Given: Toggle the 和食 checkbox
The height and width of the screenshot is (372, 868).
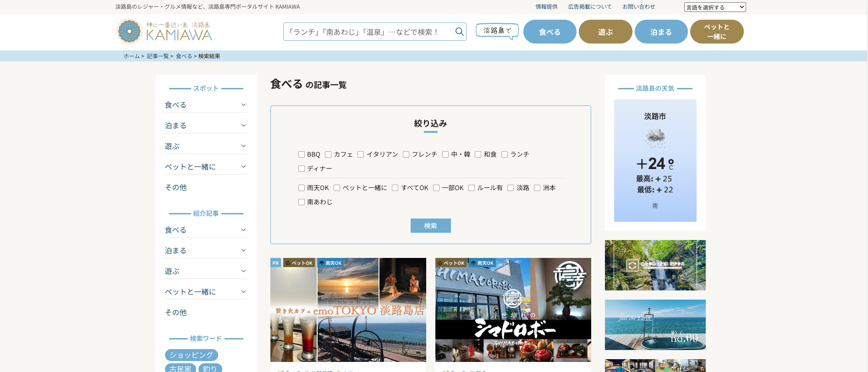Looking at the screenshot, I should point(478,154).
